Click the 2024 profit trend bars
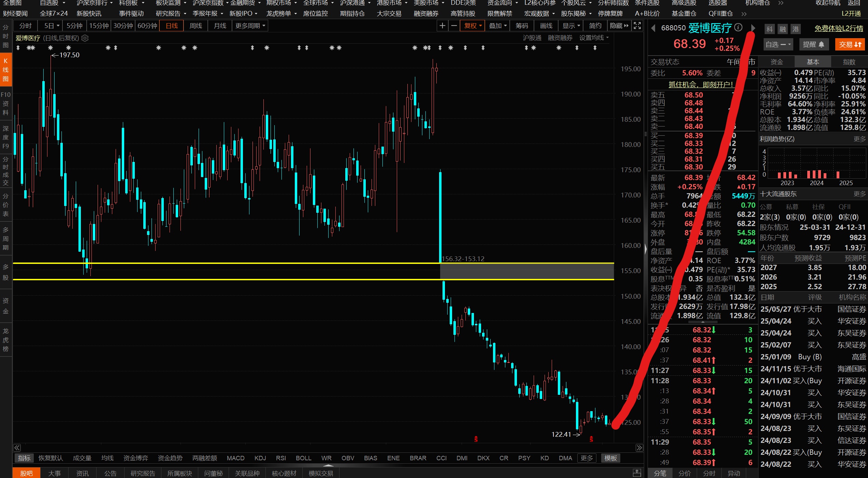Screen dimensions: 868x478 point(816,174)
